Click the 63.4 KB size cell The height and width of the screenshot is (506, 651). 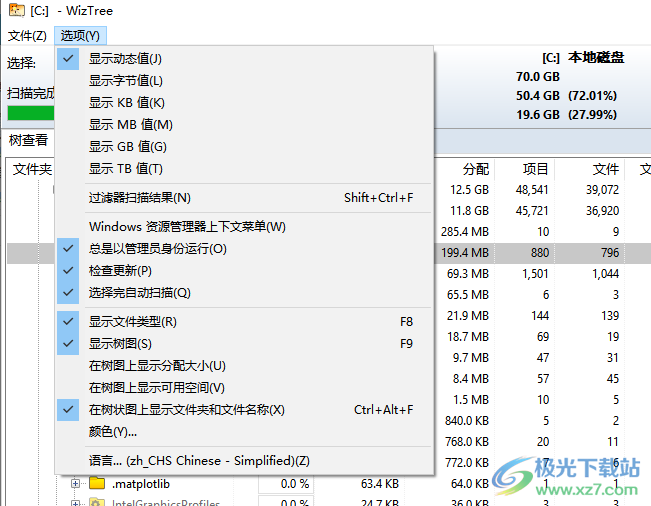[379, 484]
